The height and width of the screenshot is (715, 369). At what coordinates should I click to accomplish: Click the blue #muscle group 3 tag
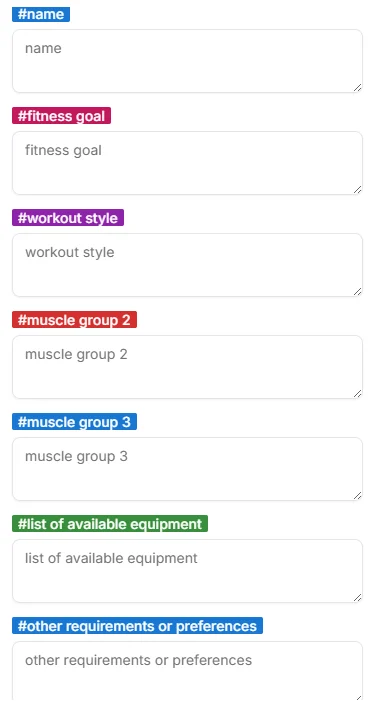[74, 422]
